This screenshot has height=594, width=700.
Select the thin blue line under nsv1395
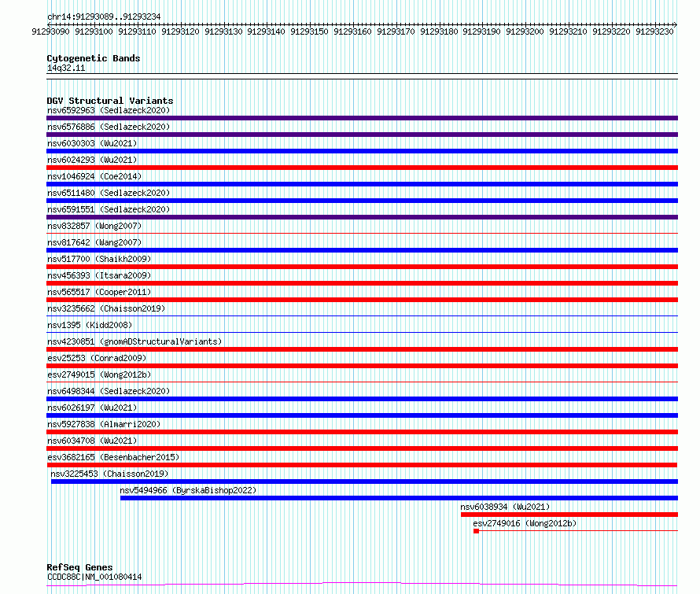(x=362, y=332)
